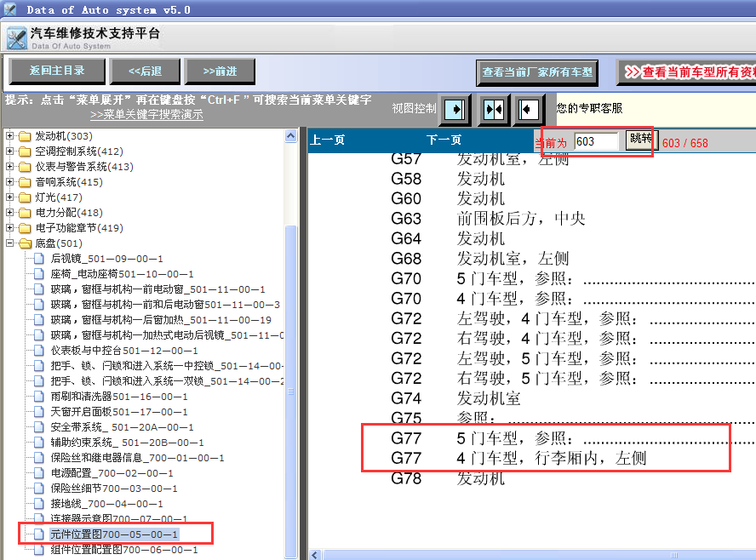Click the 603 / 658 page counter
Viewport: 756px width, 560px height.
684,143
